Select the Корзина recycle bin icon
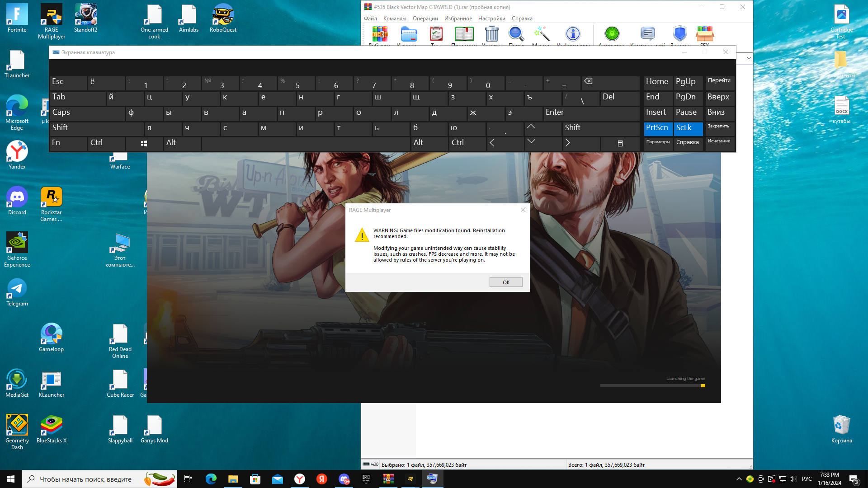868x488 pixels. coord(841,429)
